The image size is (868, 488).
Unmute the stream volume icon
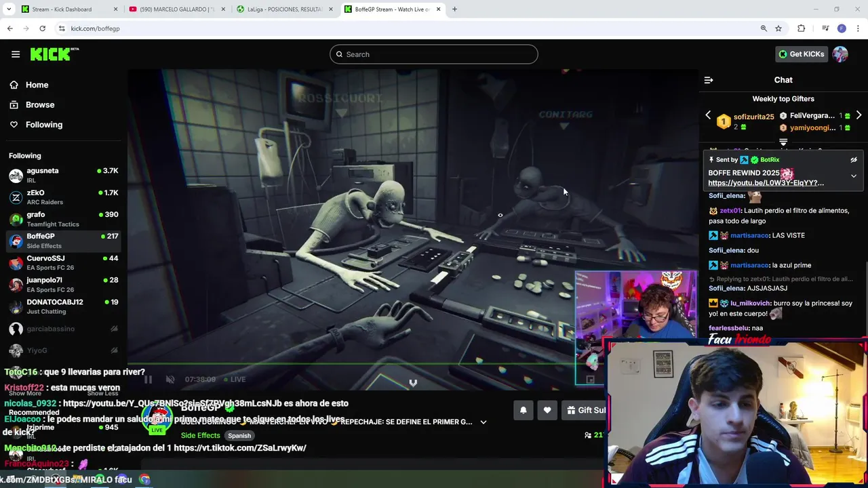(170, 380)
